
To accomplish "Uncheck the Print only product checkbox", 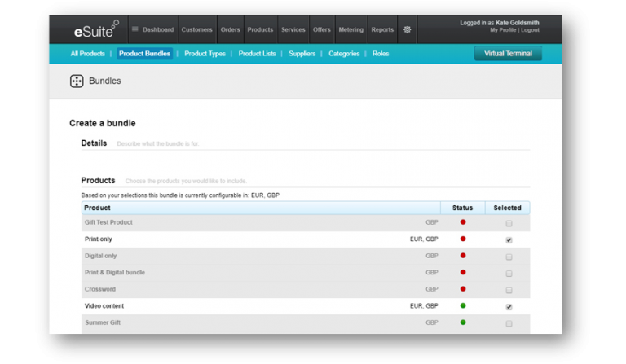I will click(x=509, y=240).
